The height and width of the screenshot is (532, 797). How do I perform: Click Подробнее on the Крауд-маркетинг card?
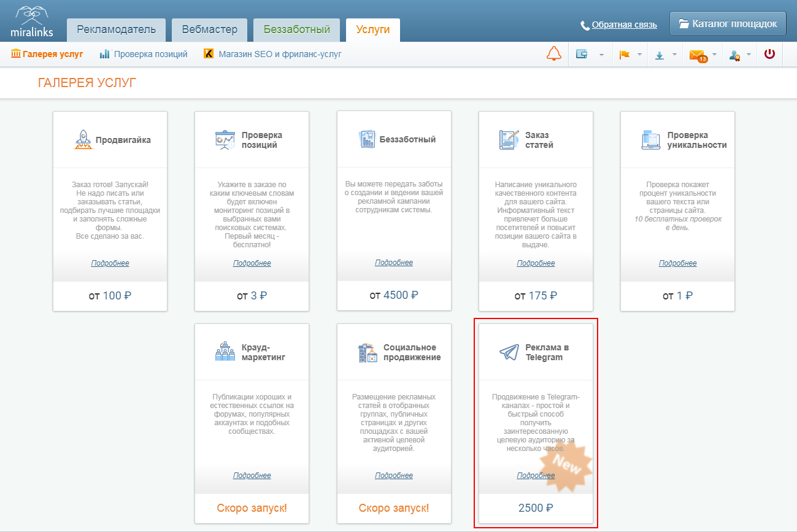pyautogui.click(x=252, y=476)
